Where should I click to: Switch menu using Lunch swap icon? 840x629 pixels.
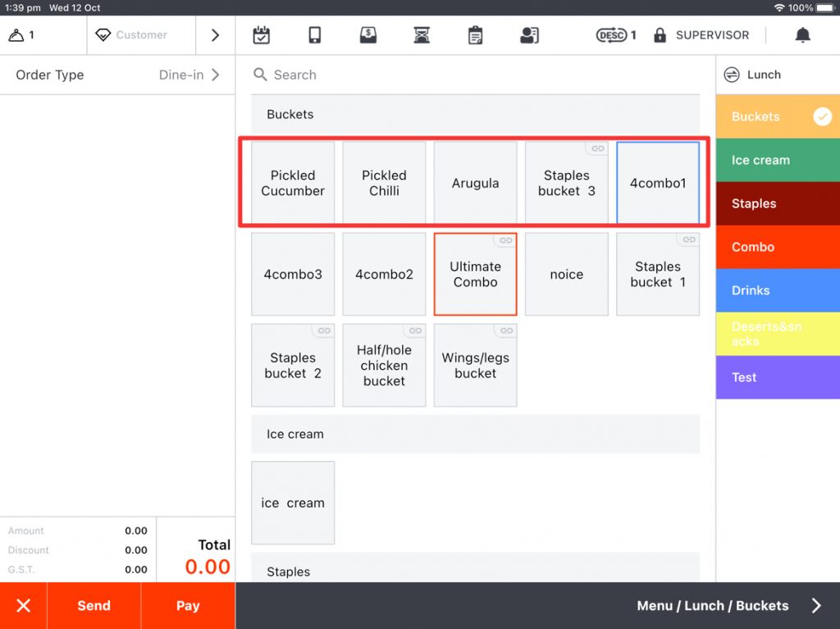tap(732, 75)
